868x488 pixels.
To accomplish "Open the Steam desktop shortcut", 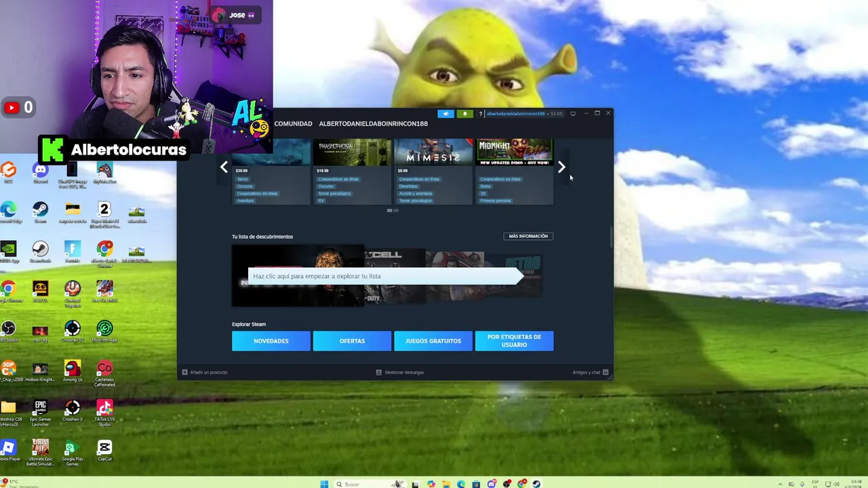I will click(40, 212).
